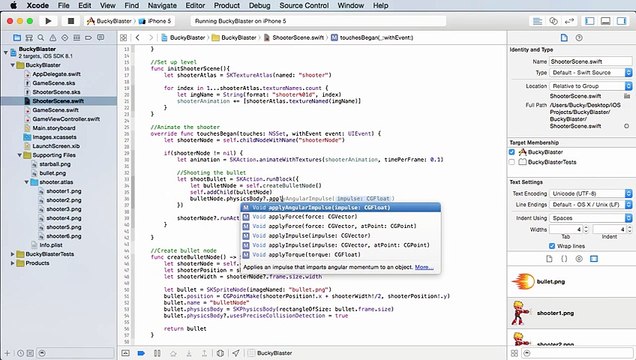The height and width of the screenshot is (360, 636).
Task: Show the Media library
Action: (x=594, y=259)
